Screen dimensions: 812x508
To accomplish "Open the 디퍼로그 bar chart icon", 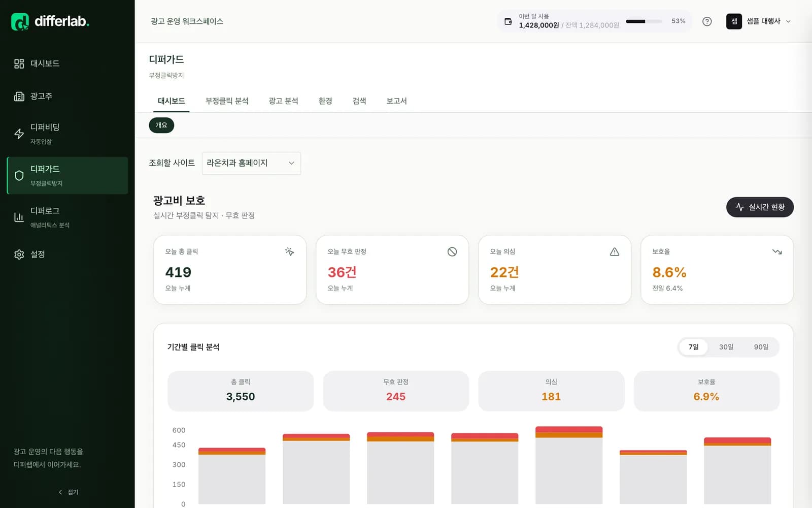I will pyautogui.click(x=19, y=217).
